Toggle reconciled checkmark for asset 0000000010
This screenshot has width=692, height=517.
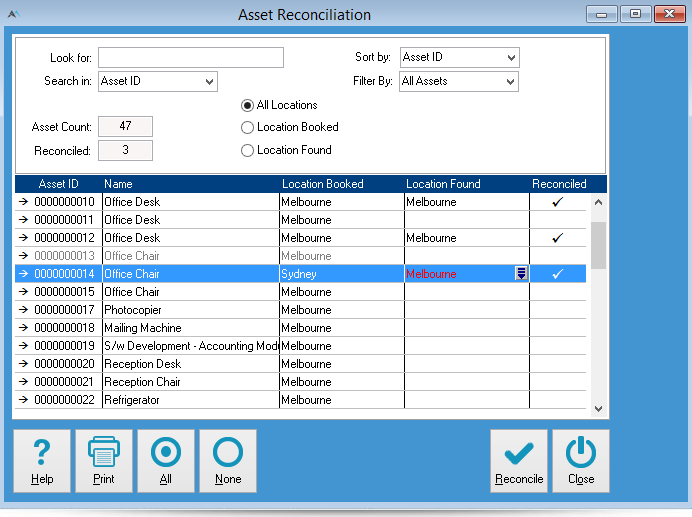pos(558,202)
